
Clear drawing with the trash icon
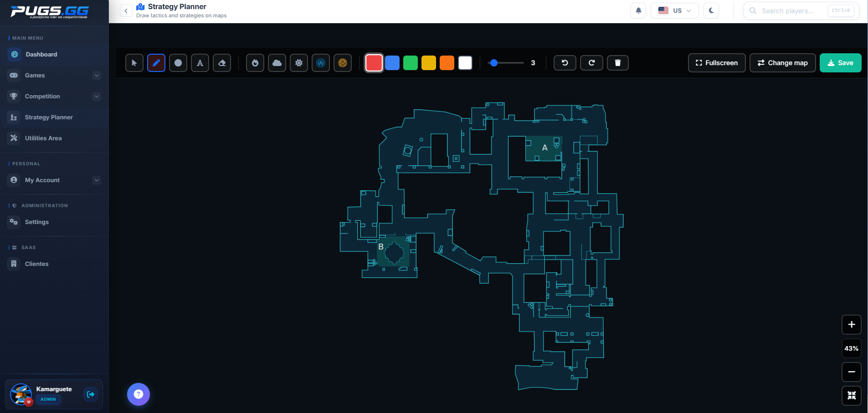pos(618,63)
